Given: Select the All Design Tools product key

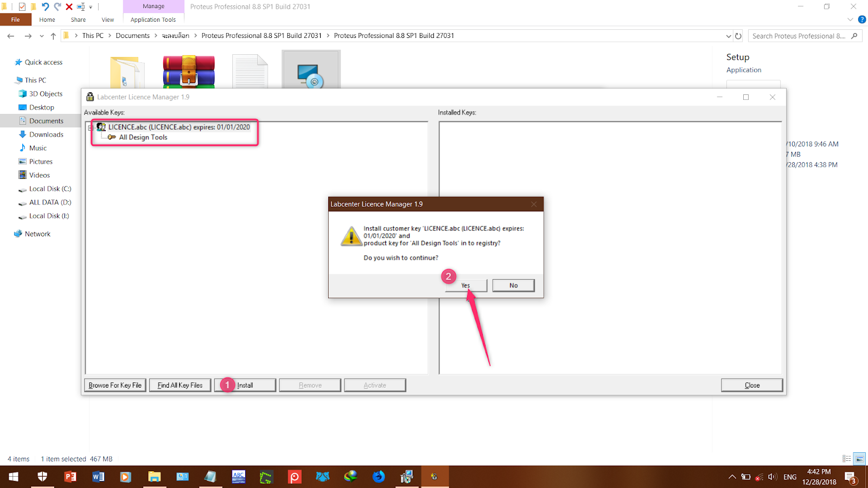Looking at the screenshot, I should pos(143,137).
